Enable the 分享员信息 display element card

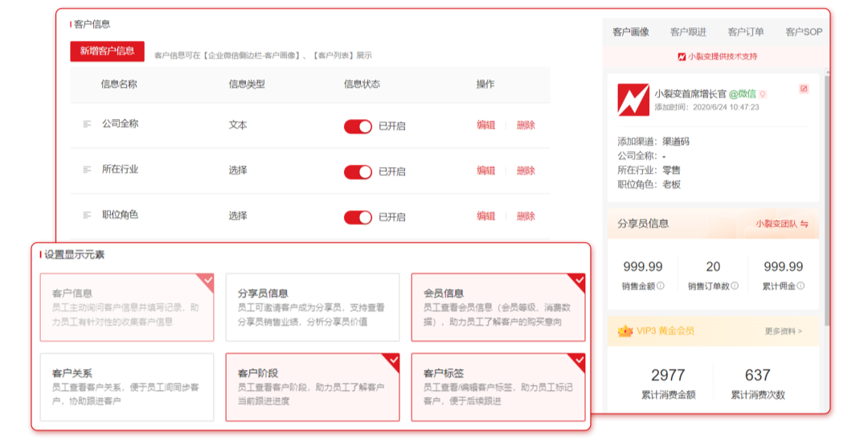click(312, 307)
